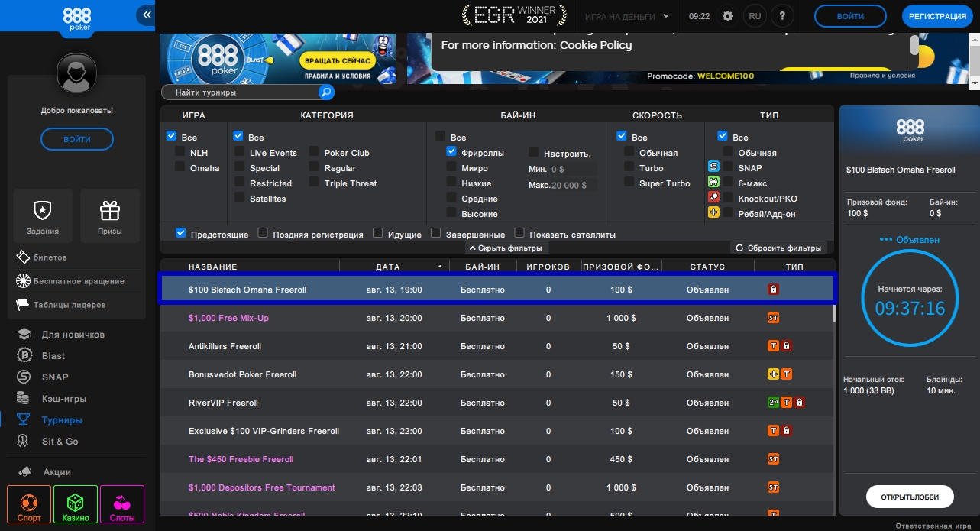
Task: Click T icon in Antikillers Freeroll row
Action: click(x=773, y=346)
